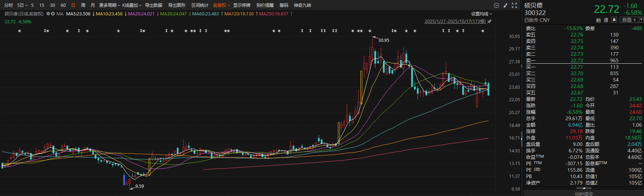Open the 设置均线 dropdown
The width and height of the screenshot is (644, 196).
(481, 14)
